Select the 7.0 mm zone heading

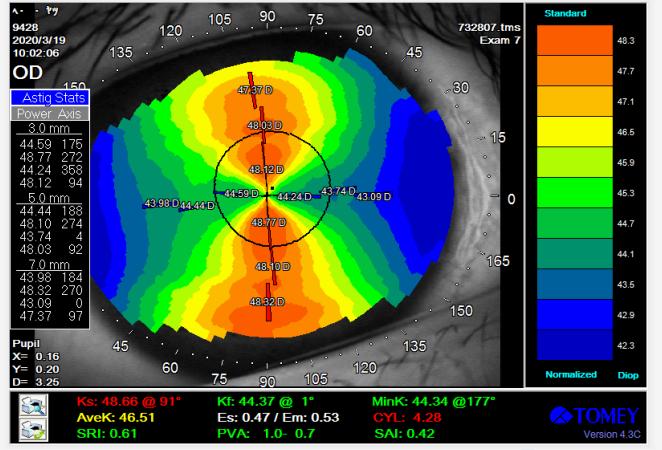pos(49,265)
